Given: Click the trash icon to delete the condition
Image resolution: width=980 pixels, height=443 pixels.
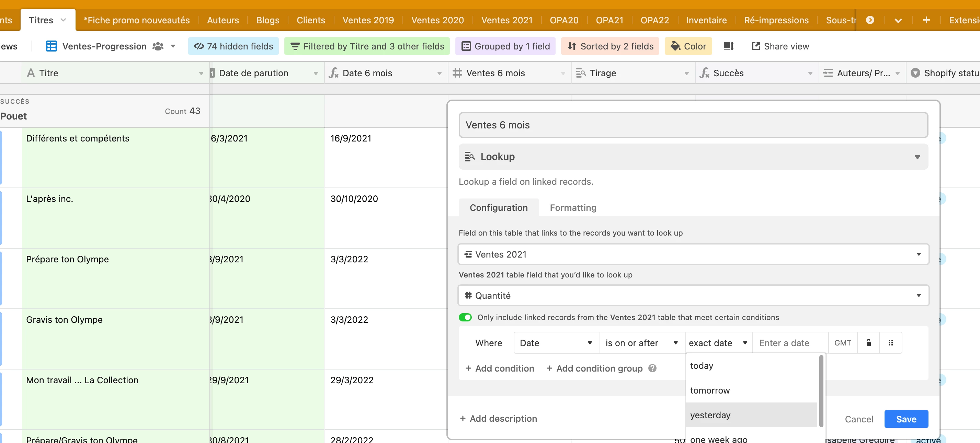Looking at the screenshot, I should (x=868, y=343).
